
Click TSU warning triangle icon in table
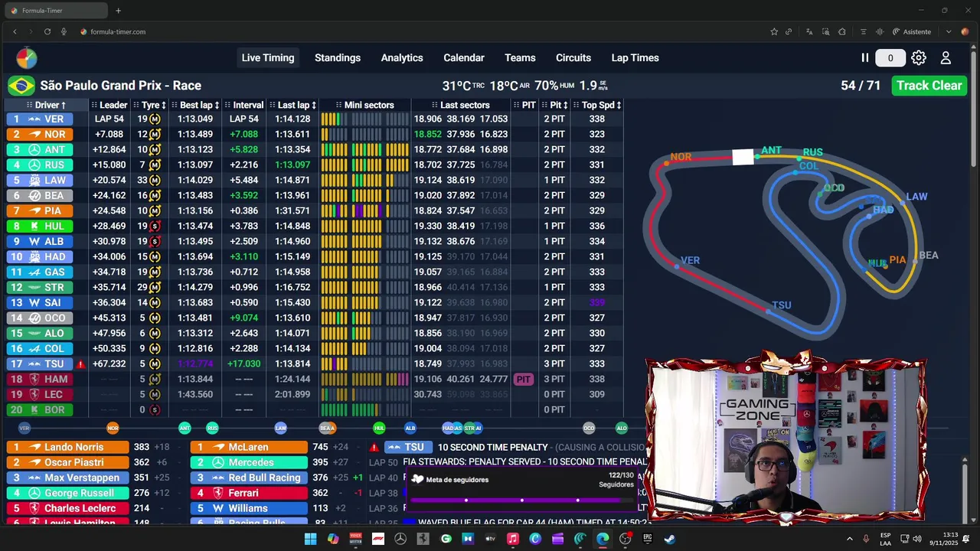80,364
